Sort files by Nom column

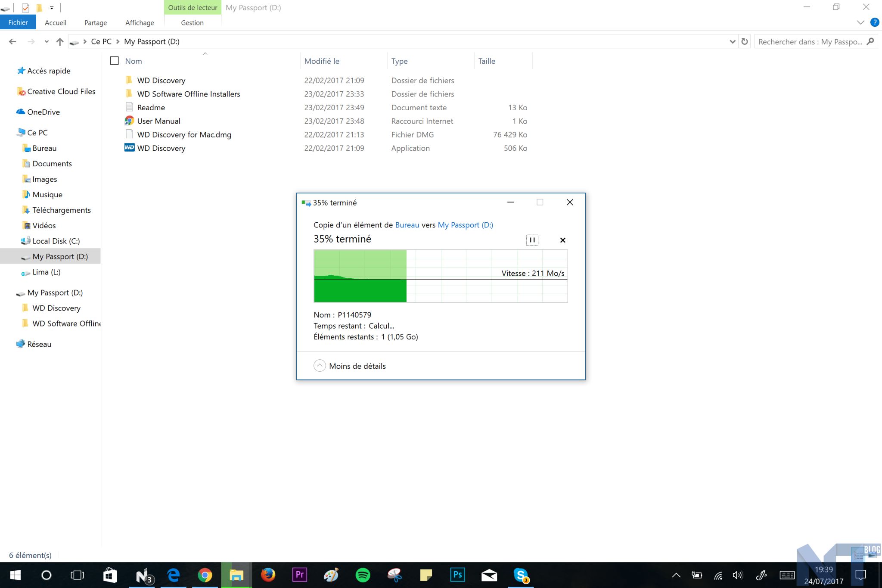tap(134, 61)
